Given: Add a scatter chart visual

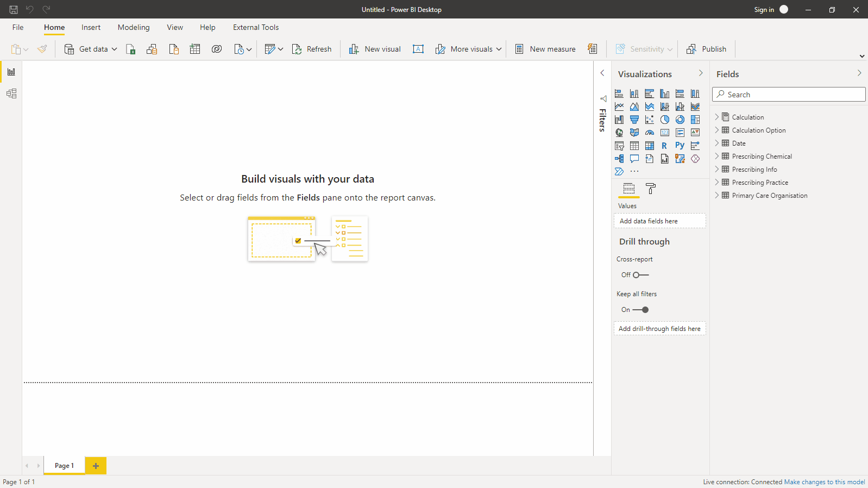Looking at the screenshot, I should (x=649, y=120).
